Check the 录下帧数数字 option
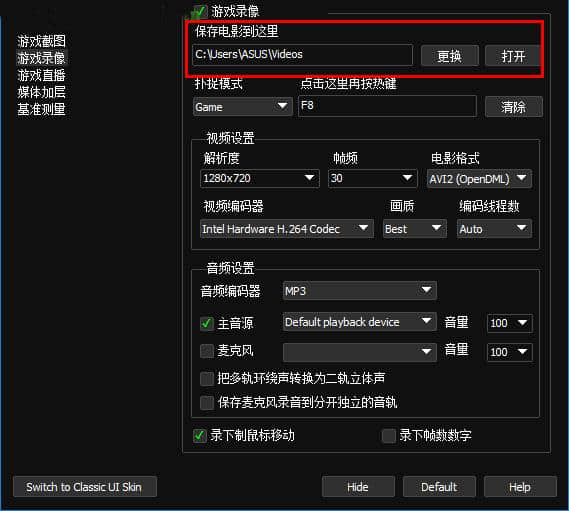Image resolution: width=569 pixels, height=511 pixels. pos(389,436)
